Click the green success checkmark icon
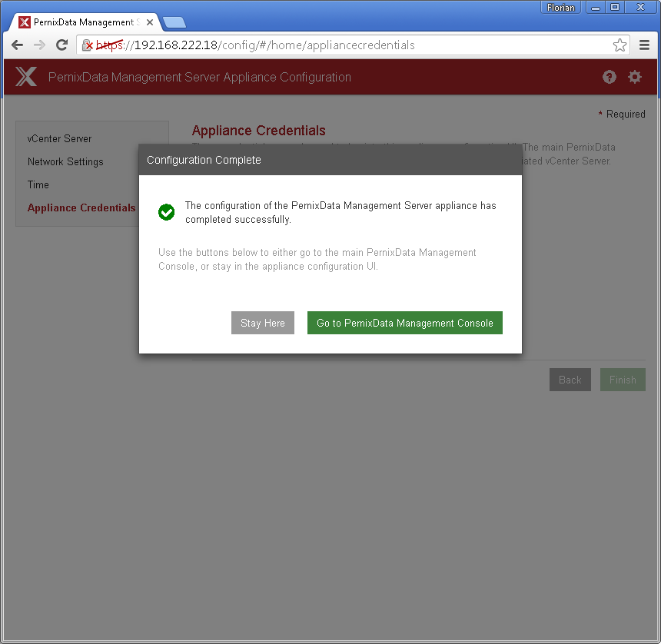The image size is (661, 644). coord(167,212)
